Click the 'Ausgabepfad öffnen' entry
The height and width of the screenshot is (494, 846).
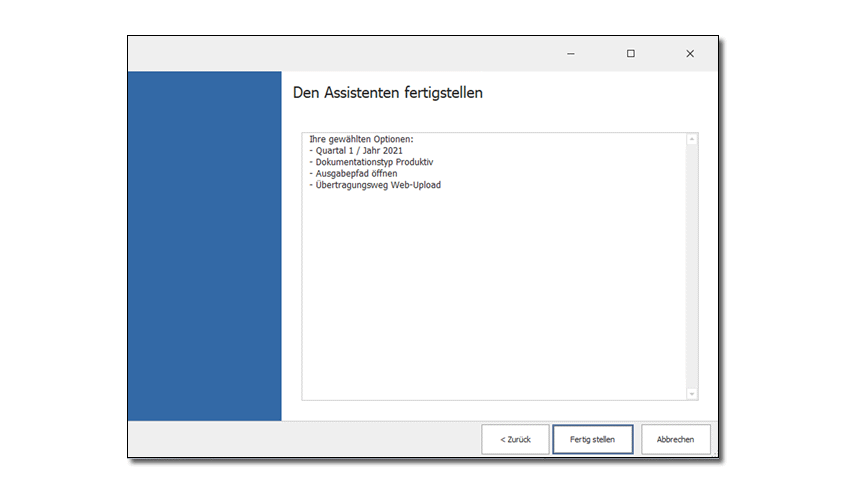tap(356, 173)
